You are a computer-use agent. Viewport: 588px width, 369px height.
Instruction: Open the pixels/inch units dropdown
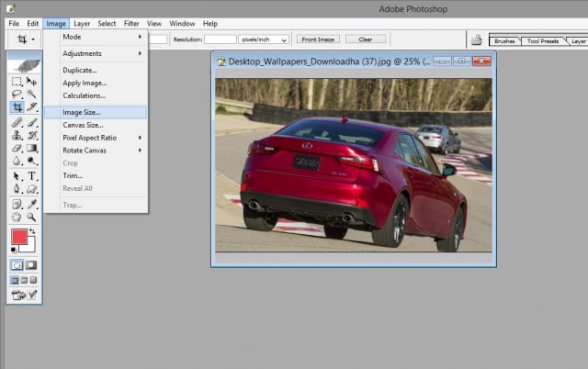(265, 39)
